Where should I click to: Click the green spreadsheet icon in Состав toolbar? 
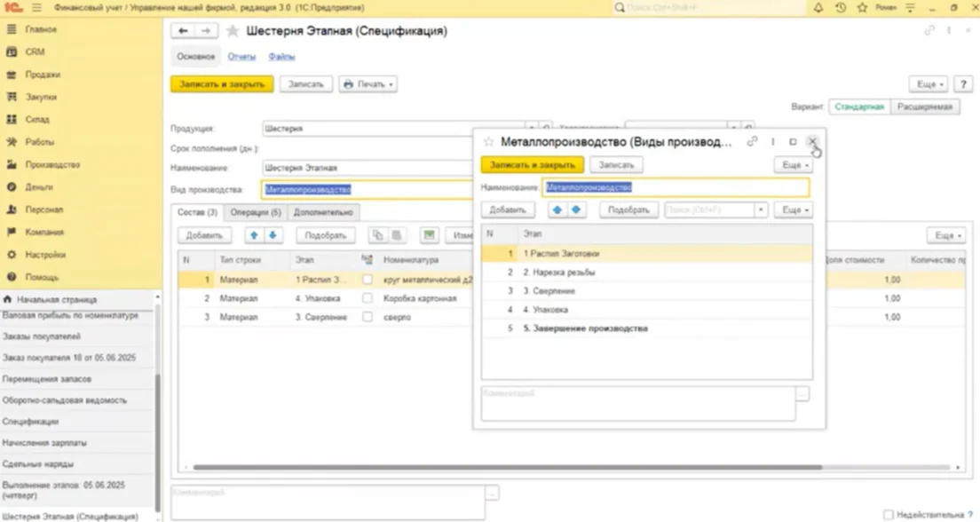tap(430, 235)
